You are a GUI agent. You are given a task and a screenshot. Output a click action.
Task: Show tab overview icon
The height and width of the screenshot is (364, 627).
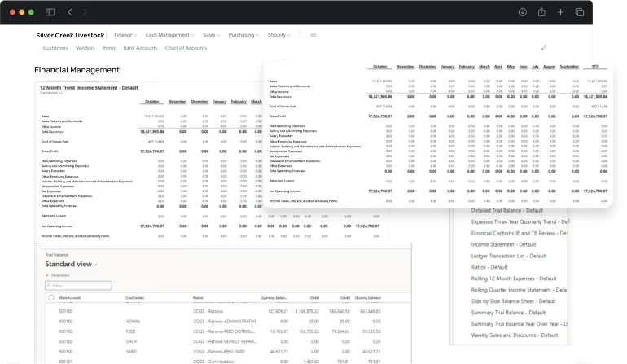[580, 12]
